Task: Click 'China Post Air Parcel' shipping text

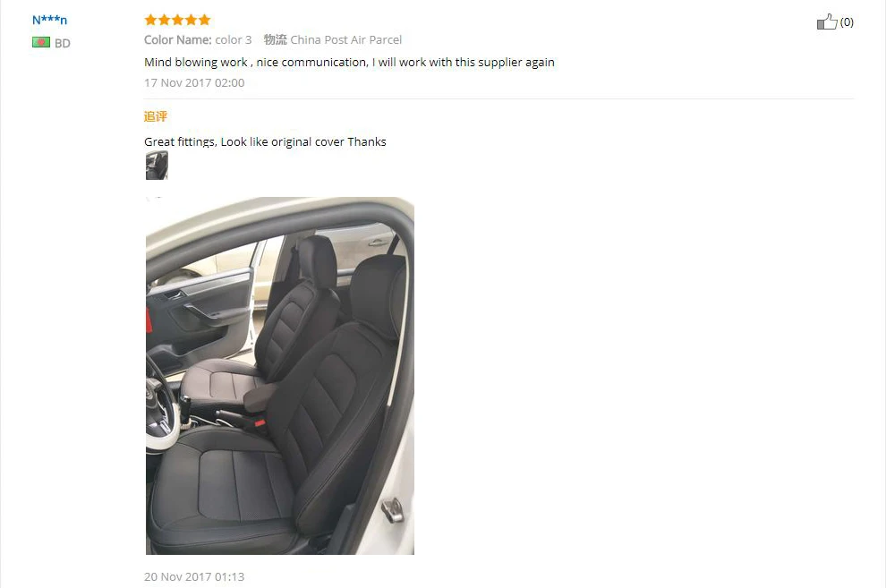Action: (x=345, y=39)
